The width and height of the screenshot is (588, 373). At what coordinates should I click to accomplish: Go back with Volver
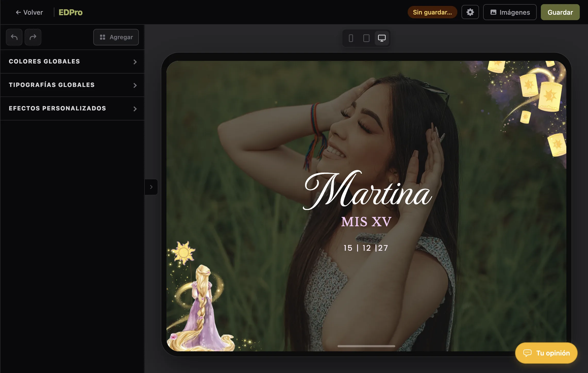point(29,12)
